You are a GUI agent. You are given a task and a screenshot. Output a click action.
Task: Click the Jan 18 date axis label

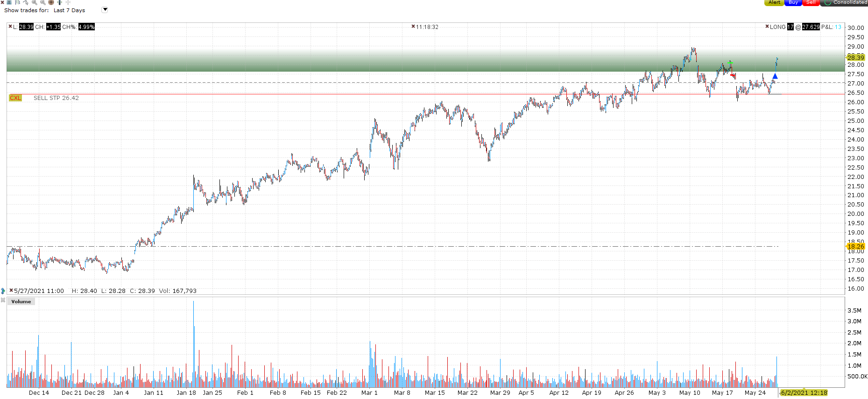[186, 392]
